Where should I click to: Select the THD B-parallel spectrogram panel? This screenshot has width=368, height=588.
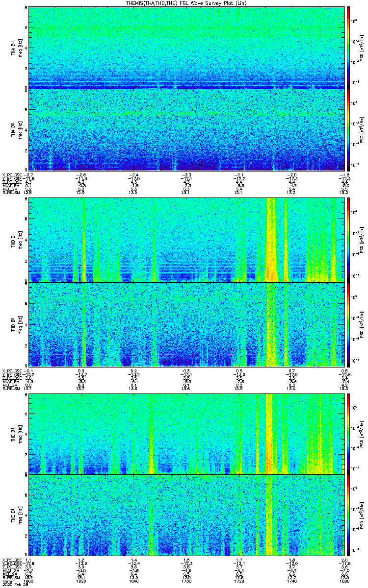pyautogui.click(x=186, y=324)
